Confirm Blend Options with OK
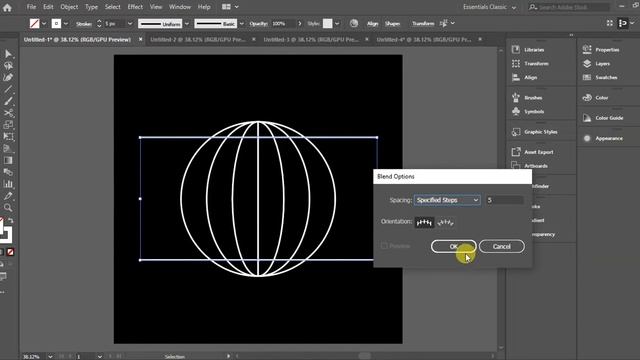 click(453, 247)
